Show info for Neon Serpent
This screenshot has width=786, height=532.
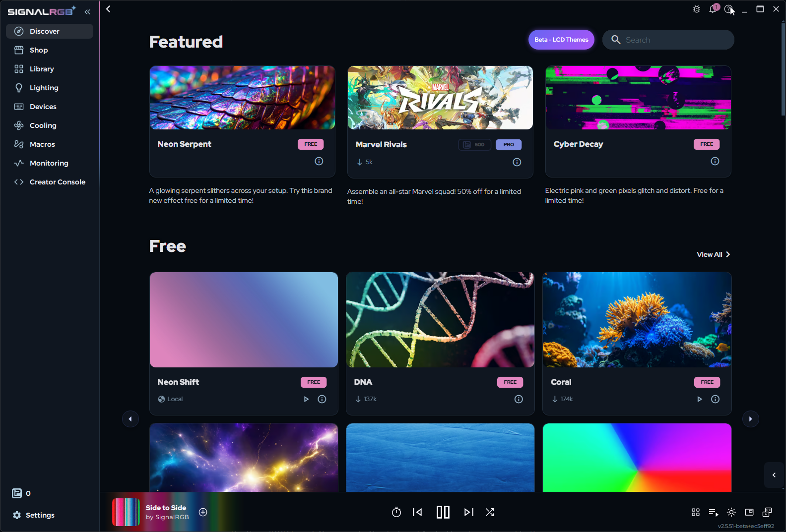[x=319, y=161]
